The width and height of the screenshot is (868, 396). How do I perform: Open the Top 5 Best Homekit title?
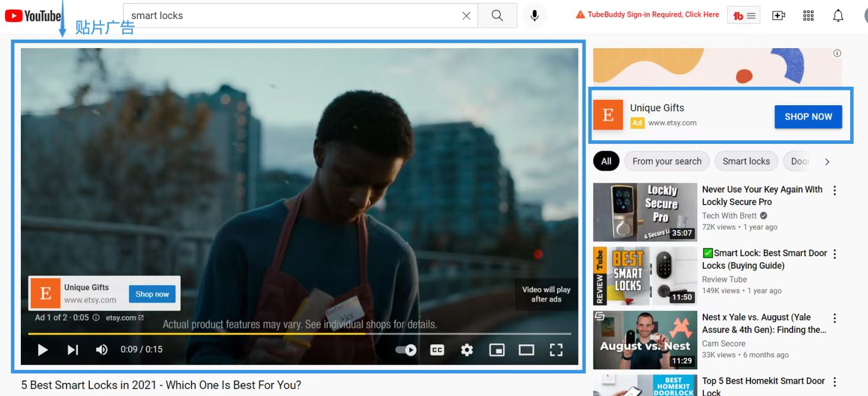pyautogui.click(x=763, y=386)
